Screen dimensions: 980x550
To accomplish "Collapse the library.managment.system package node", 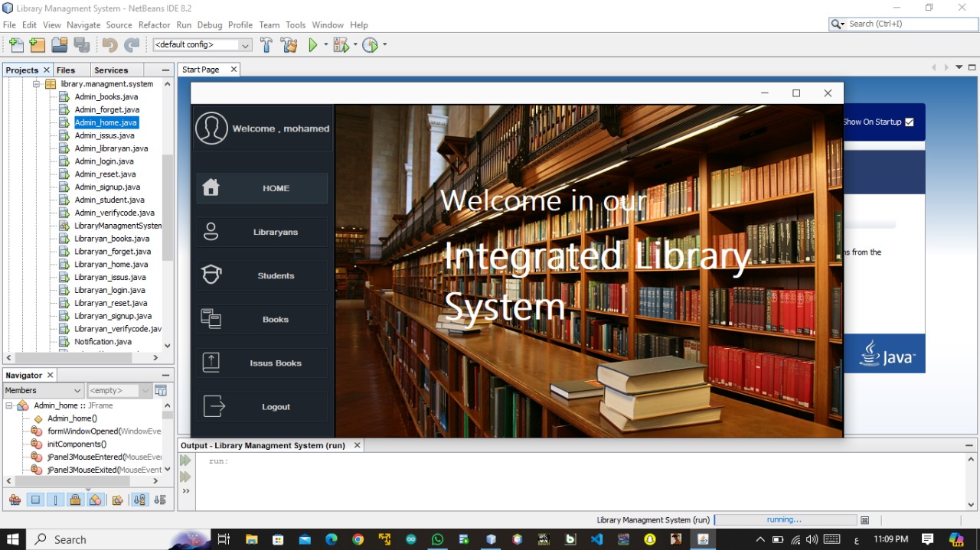I will point(36,84).
